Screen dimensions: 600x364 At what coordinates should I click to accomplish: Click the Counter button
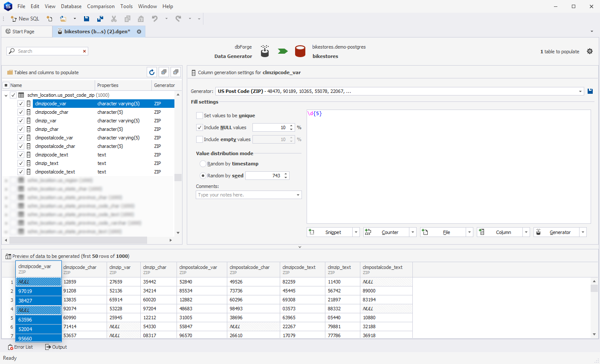click(386, 232)
